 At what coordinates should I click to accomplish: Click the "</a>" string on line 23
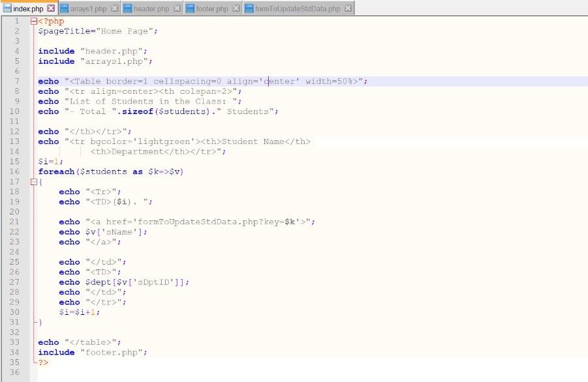[x=101, y=242]
